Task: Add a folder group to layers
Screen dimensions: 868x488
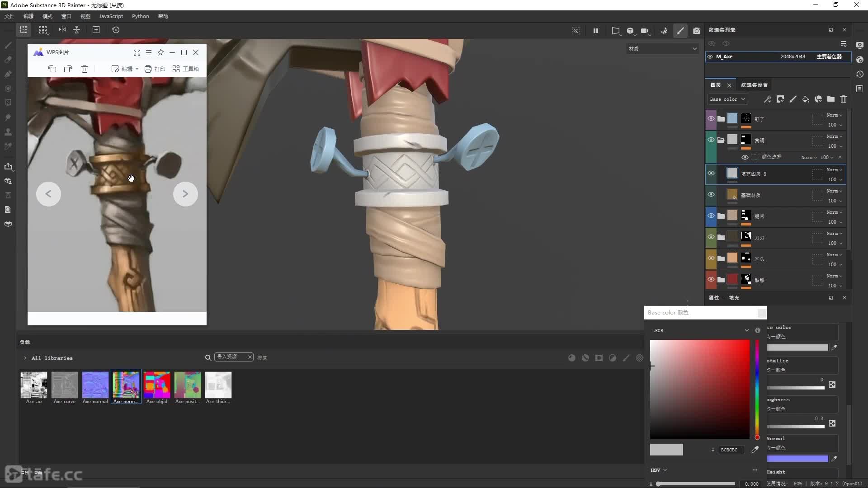Action: (x=831, y=99)
